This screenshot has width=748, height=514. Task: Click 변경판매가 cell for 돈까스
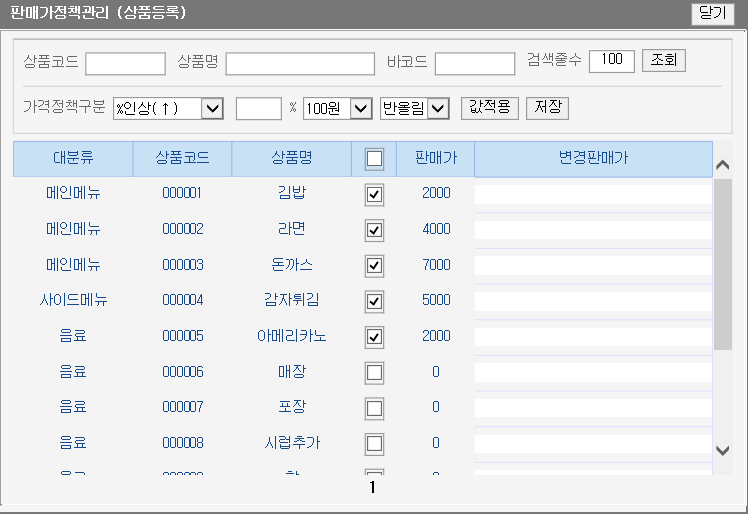point(592,266)
